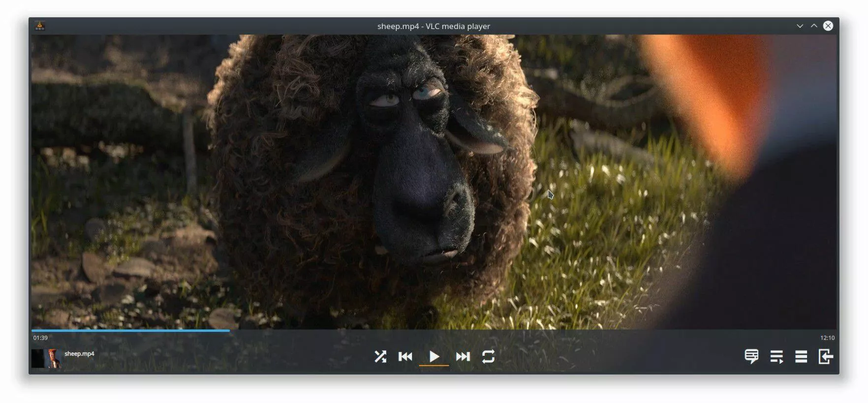Click the Play button
This screenshot has height=403, width=868.
click(434, 356)
